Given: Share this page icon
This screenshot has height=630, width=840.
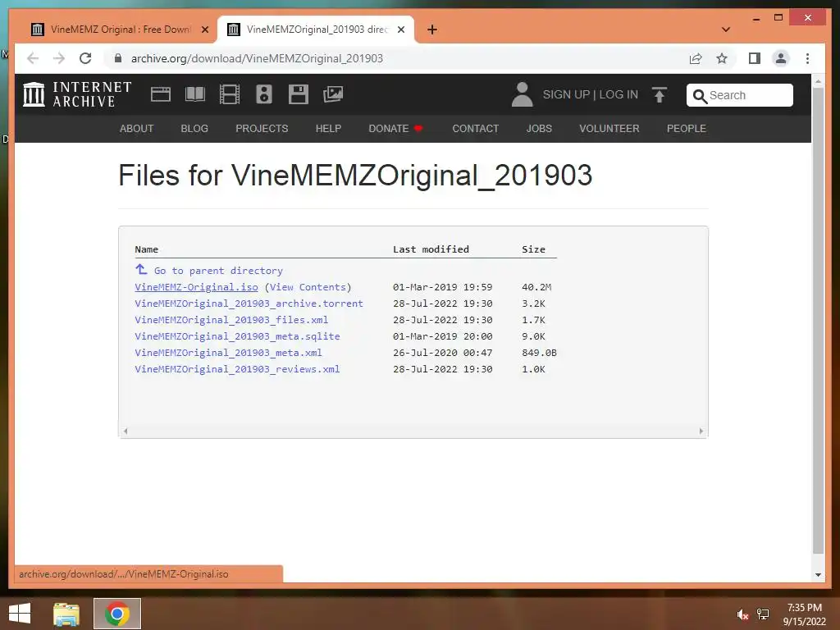Looking at the screenshot, I should (x=696, y=58).
